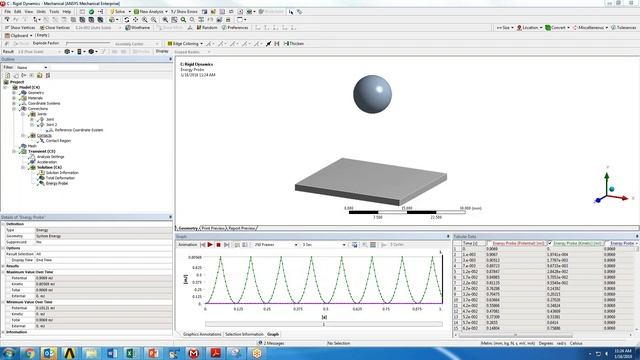Go to next animation frame
The height and width of the screenshot is (360, 640).
[227, 244]
